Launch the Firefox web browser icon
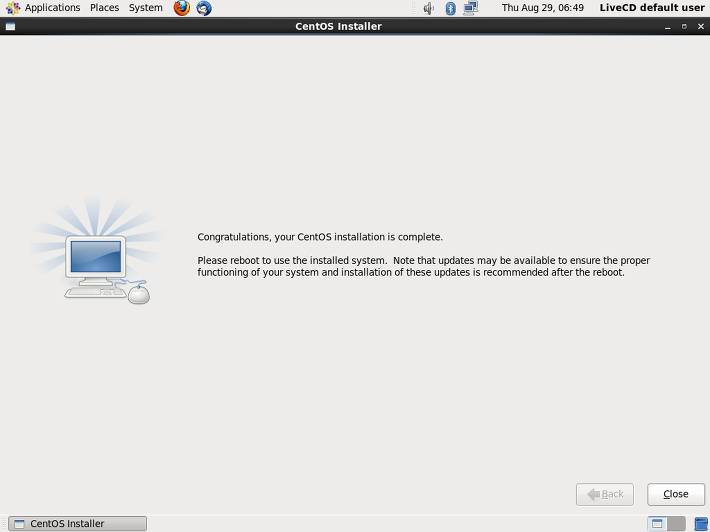Image resolution: width=710 pixels, height=532 pixels. pos(182,8)
